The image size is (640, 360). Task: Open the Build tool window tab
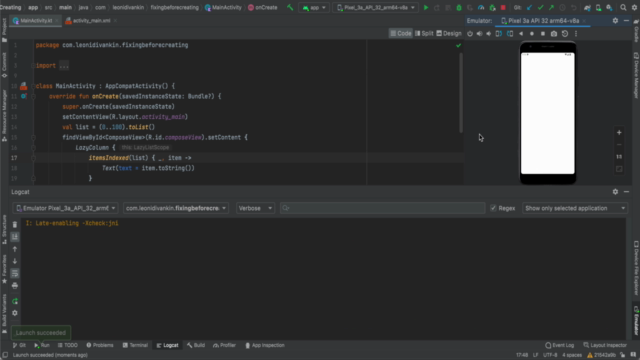196,345
